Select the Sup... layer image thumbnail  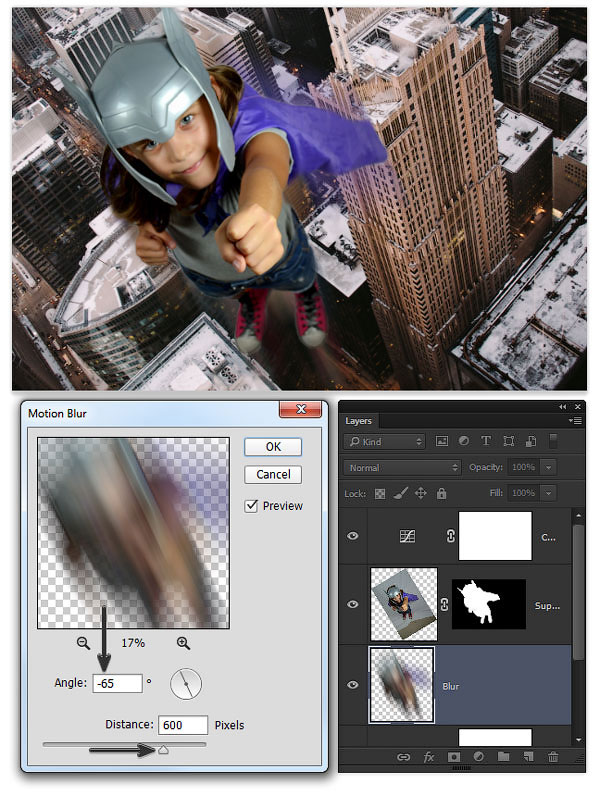[404, 604]
